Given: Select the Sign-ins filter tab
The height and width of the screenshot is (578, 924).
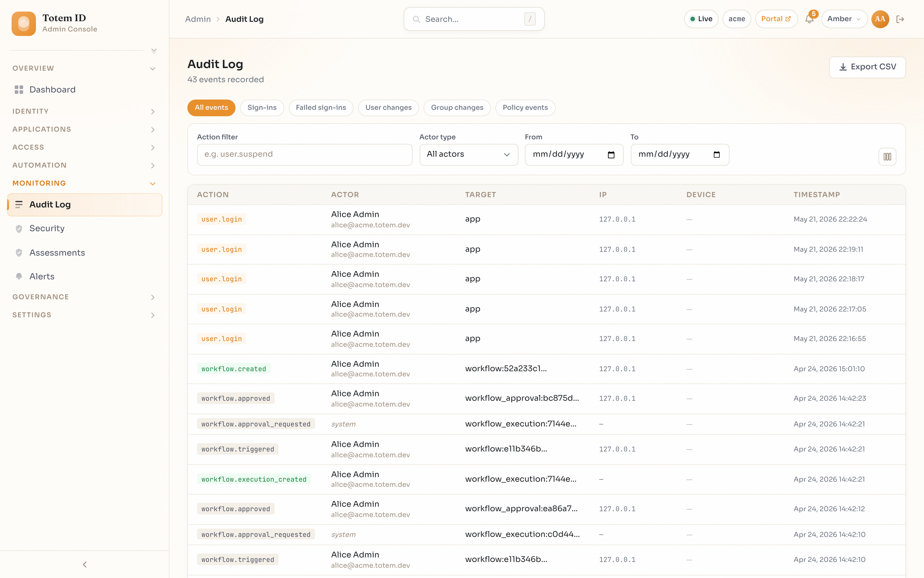Looking at the screenshot, I should (x=262, y=108).
